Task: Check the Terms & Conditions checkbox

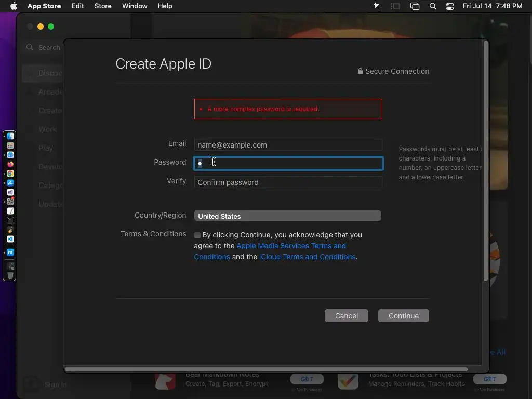Action: pos(197,235)
